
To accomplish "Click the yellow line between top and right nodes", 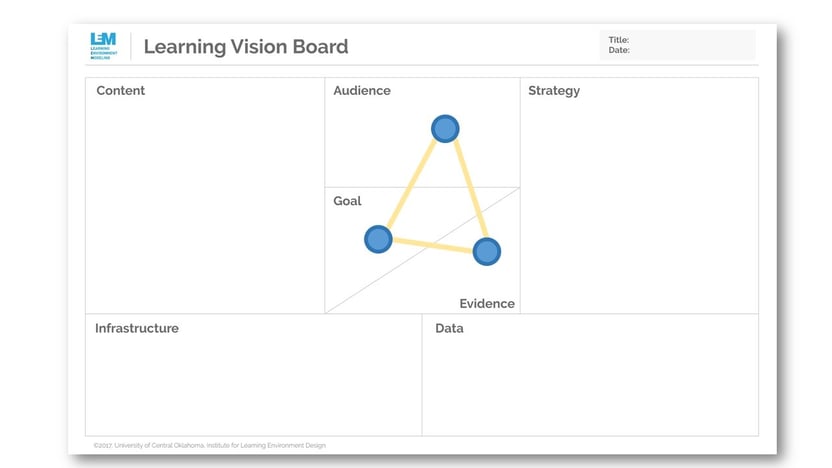I will point(470,188).
